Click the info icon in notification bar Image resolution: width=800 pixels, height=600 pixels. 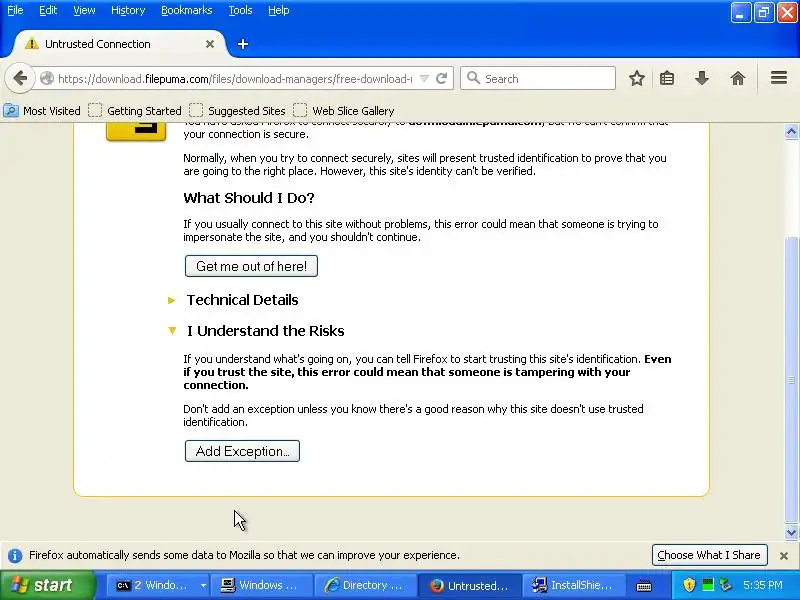15,556
